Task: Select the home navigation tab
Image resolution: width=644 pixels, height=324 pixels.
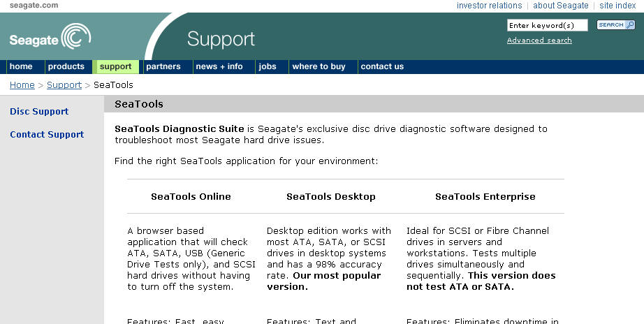Action: (x=21, y=66)
